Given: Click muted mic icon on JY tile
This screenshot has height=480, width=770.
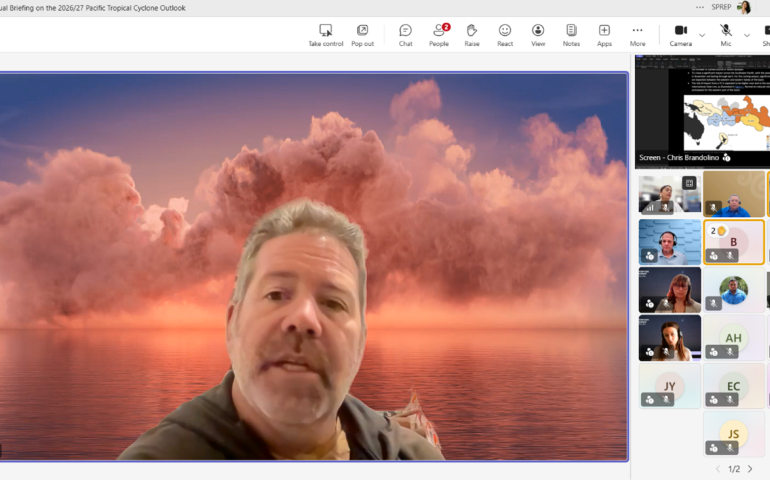Looking at the screenshot, I should [666, 400].
